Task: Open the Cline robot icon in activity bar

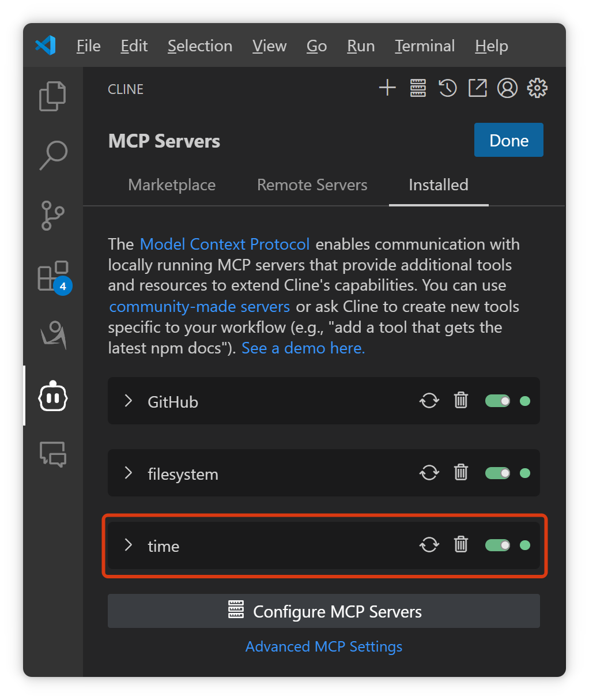Action: [53, 396]
